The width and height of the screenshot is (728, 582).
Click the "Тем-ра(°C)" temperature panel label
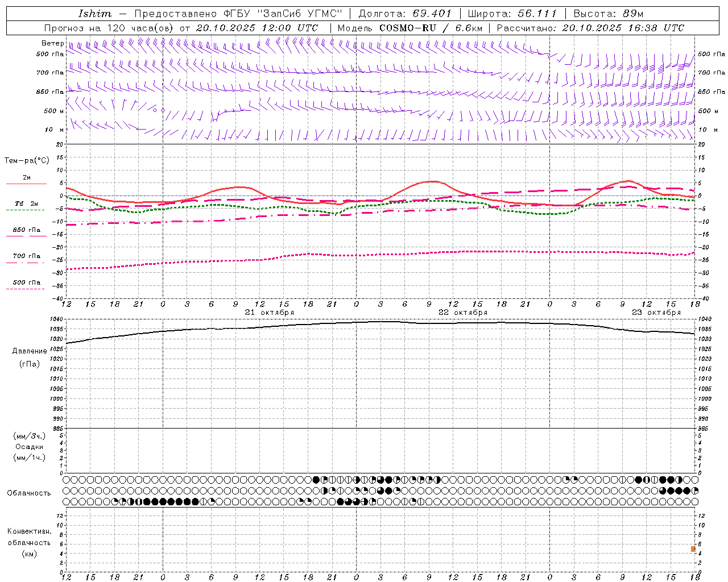(27, 161)
